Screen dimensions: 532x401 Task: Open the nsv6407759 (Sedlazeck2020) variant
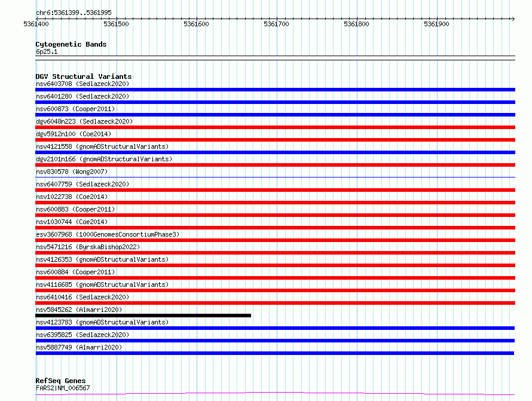click(x=82, y=184)
